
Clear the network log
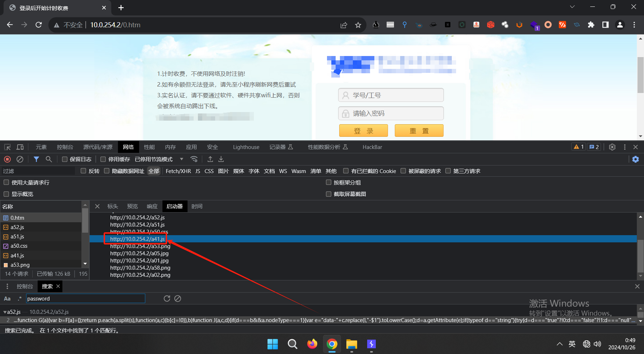(20, 159)
